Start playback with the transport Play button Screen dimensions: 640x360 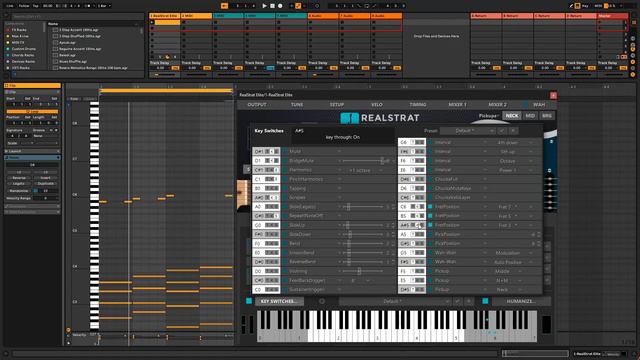tap(264, 6)
